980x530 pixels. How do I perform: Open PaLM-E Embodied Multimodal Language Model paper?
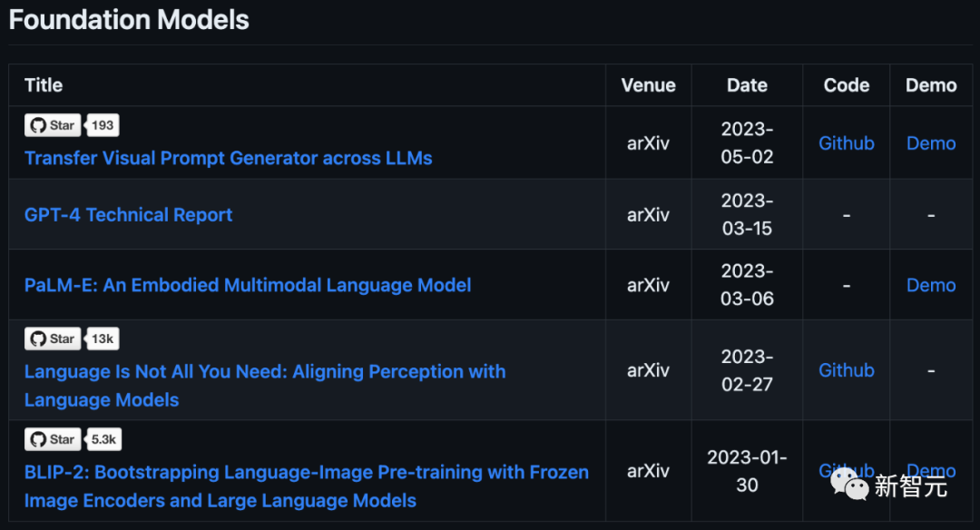click(248, 285)
